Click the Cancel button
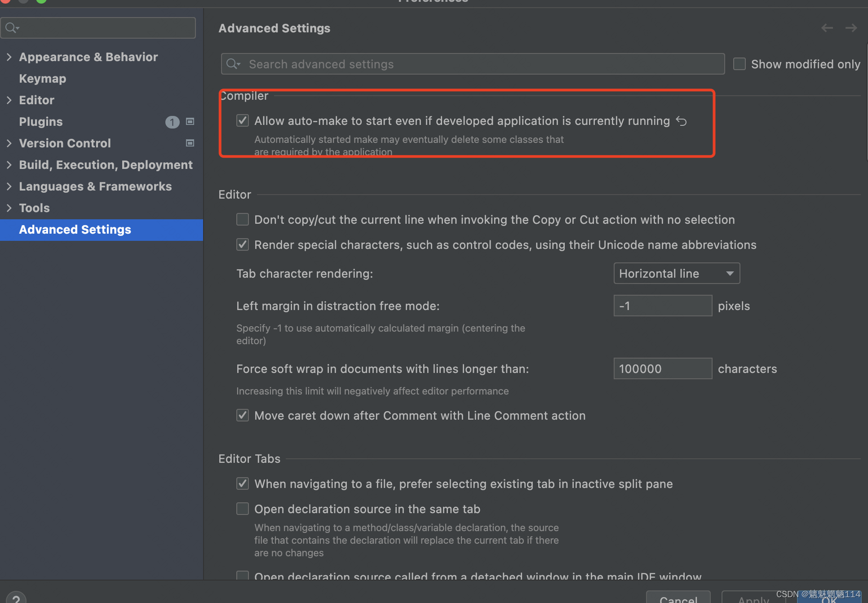Viewport: 868px width, 603px height. (678, 599)
